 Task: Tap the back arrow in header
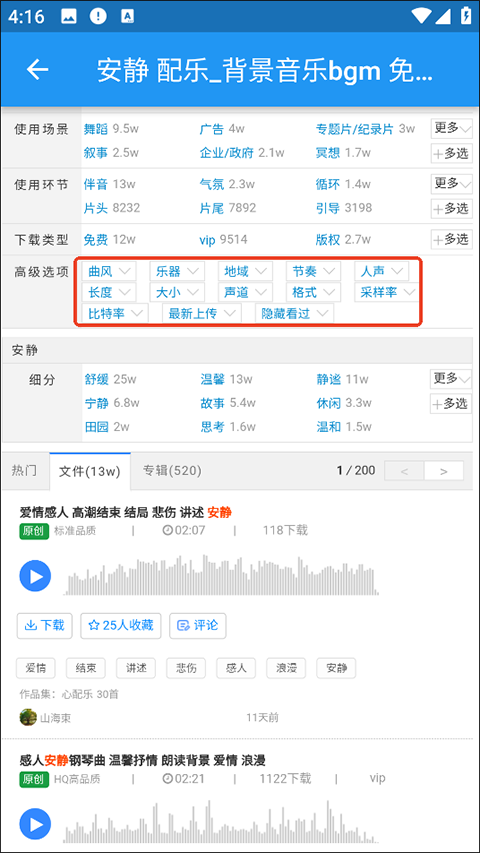[38, 70]
